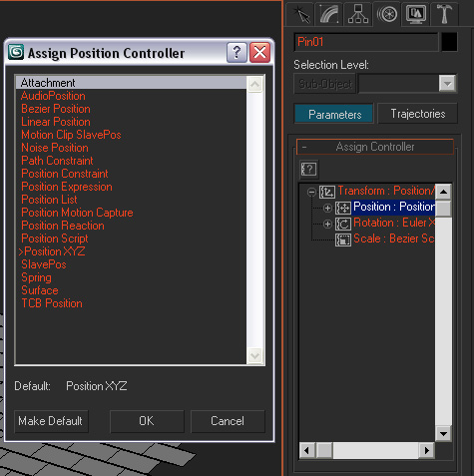Open the Selection Level dropdown arrow

click(447, 83)
